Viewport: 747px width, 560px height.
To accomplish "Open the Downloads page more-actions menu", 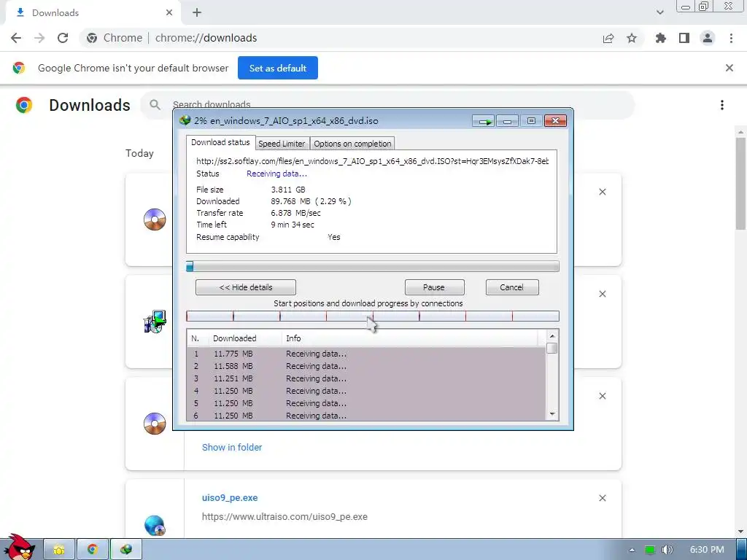I will (722, 105).
